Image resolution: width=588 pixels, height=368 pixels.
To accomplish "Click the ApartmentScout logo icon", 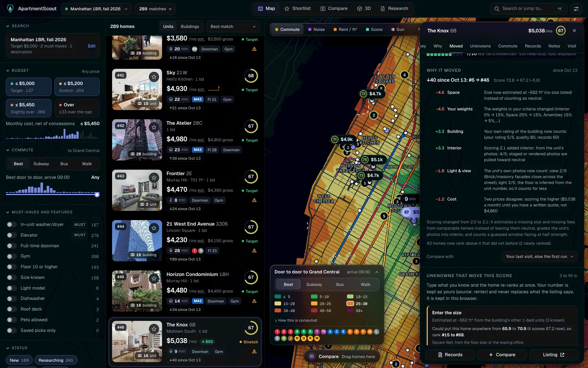I will point(10,8).
